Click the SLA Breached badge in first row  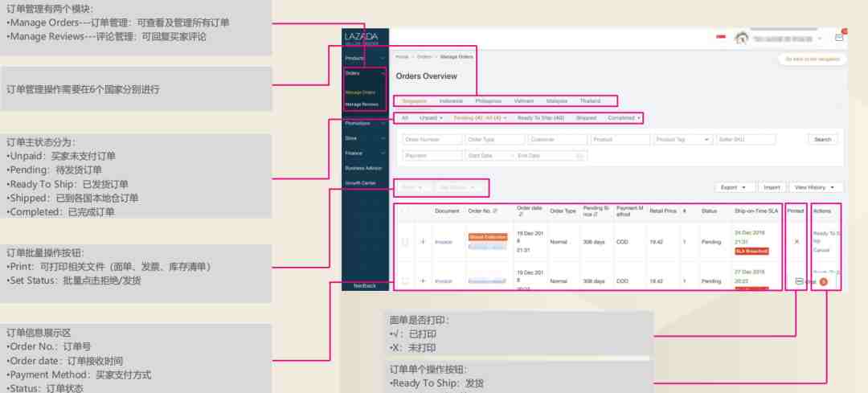(751, 252)
